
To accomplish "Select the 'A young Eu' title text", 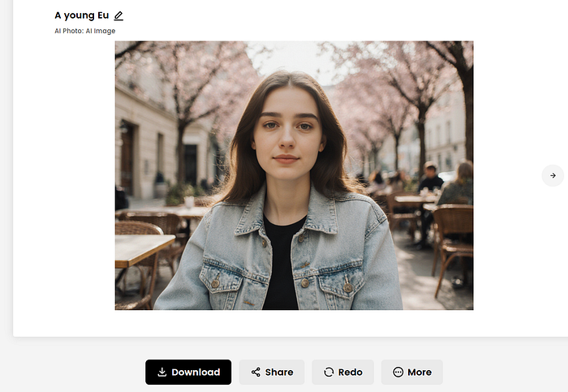I will (81, 15).
